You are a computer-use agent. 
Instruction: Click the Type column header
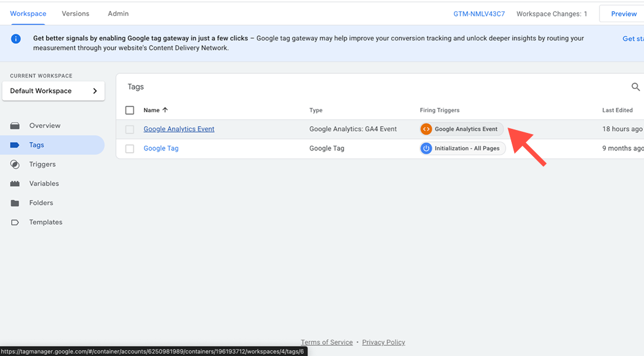[x=316, y=110]
